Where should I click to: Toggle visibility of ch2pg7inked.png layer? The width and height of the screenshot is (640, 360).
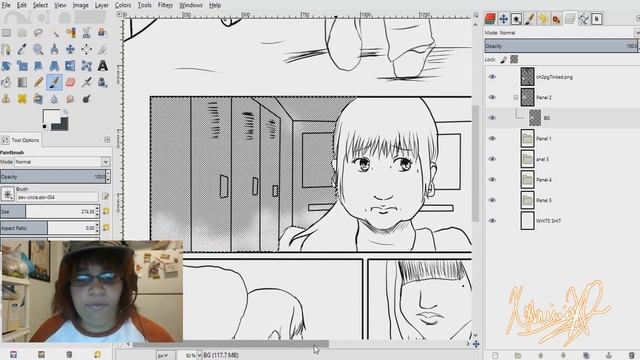[x=492, y=77]
